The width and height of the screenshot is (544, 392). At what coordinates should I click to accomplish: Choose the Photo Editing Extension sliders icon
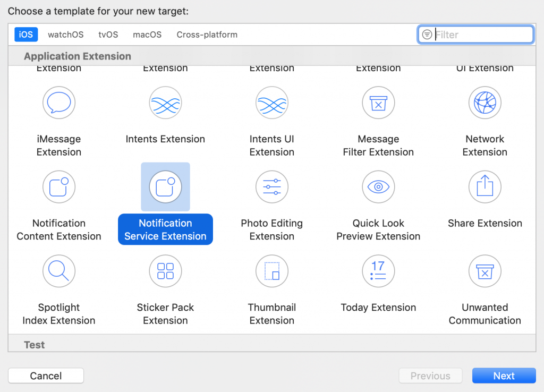(x=271, y=187)
